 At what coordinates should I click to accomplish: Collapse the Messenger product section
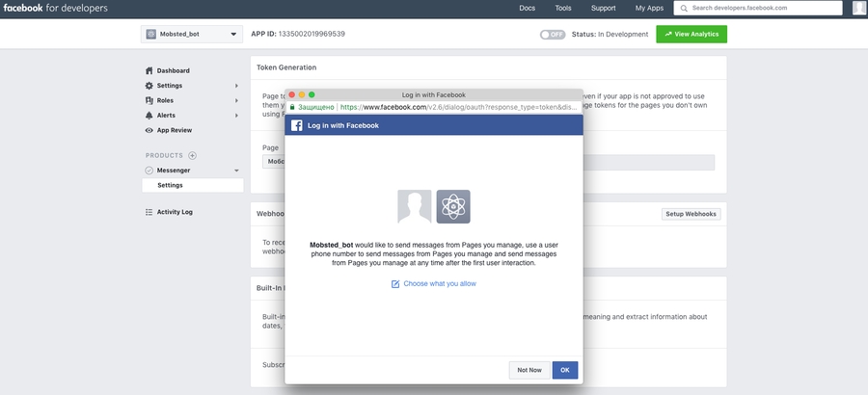coord(237,171)
